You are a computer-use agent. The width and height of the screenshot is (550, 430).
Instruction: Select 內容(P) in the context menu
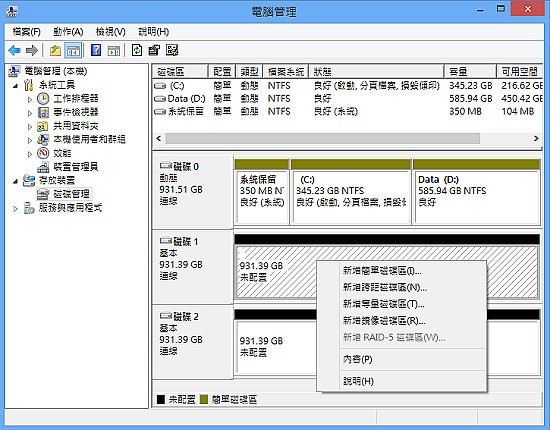(357, 359)
